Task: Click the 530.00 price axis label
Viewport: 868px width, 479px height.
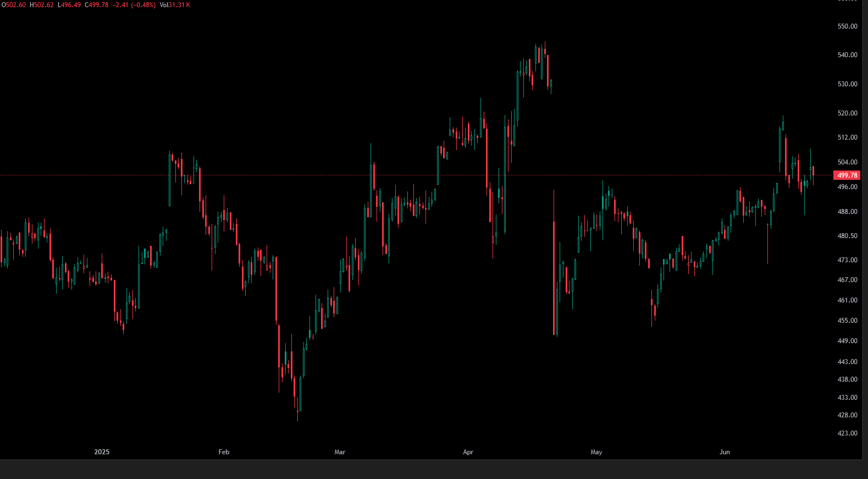Action: 847,84
